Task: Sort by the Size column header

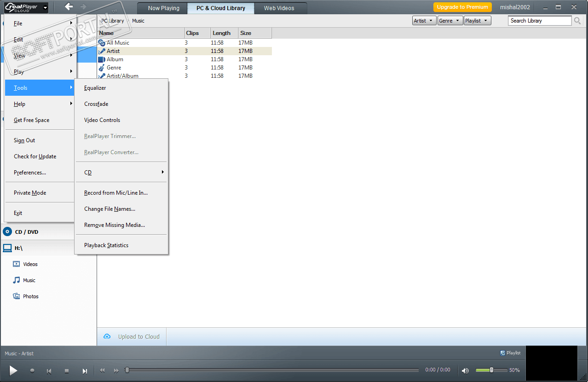Action: pos(254,33)
